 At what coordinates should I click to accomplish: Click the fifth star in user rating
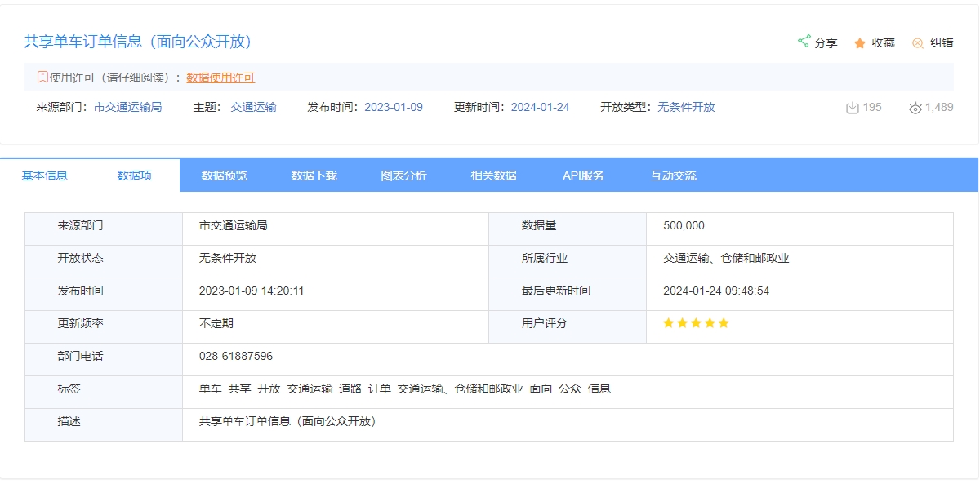pyautogui.click(x=723, y=323)
